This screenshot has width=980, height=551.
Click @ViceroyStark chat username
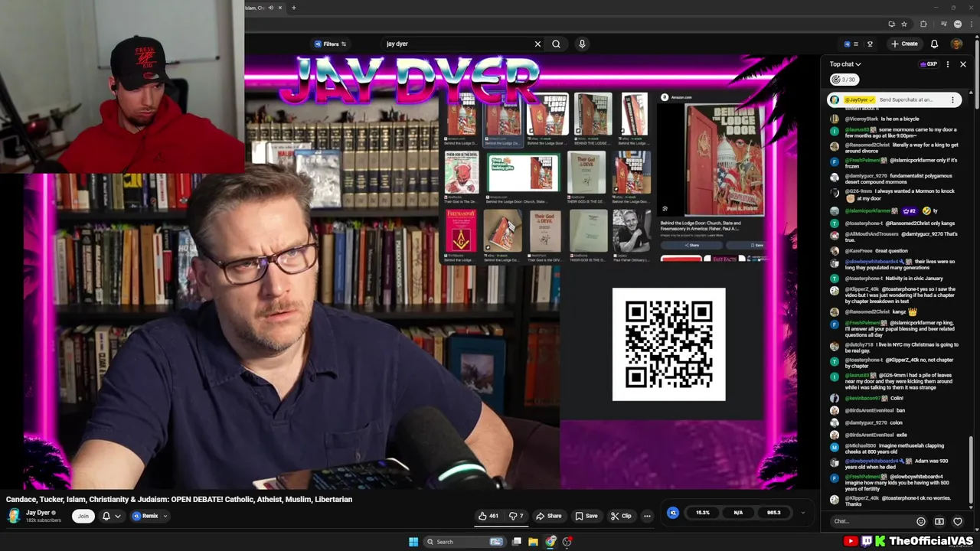[x=861, y=119]
